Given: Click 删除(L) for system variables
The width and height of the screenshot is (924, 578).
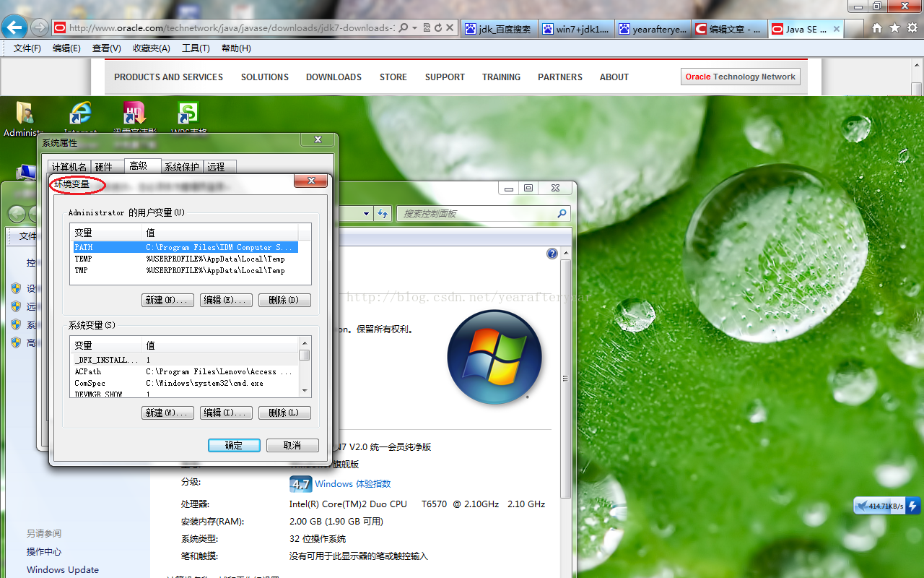Looking at the screenshot, I should (x=284, y=413).
